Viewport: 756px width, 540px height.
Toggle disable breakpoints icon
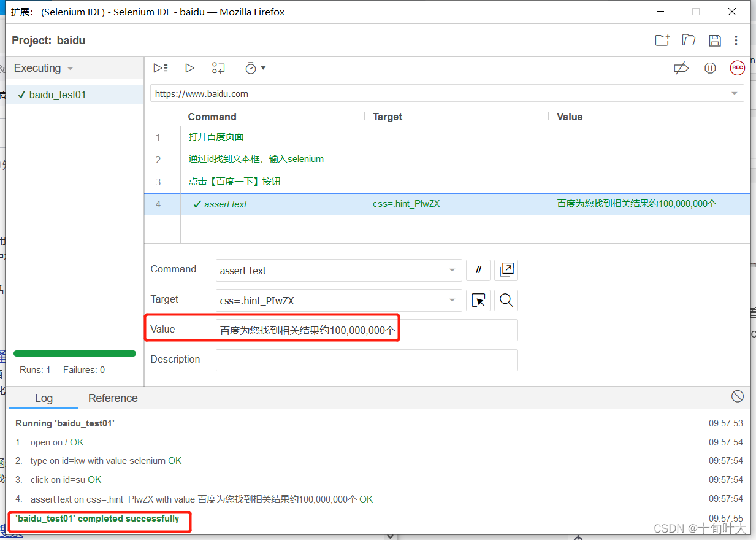click(681, 68)
